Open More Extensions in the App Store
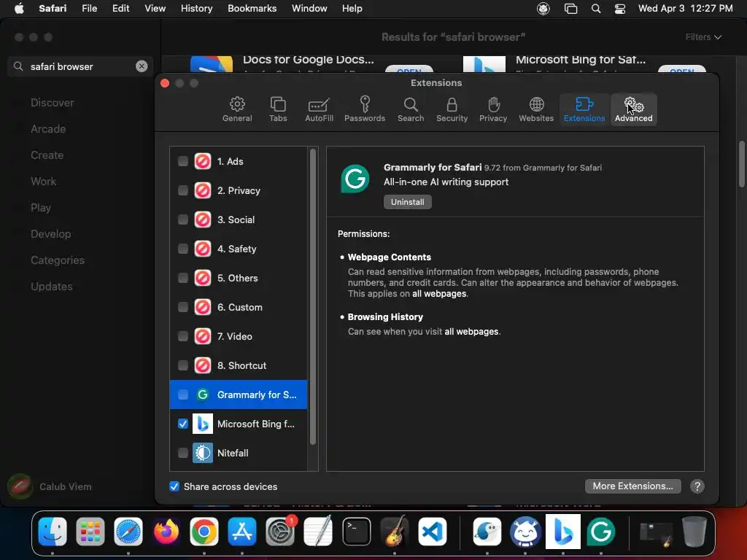The height and width of the screenshot is (560, 747). tap(632, 486)
